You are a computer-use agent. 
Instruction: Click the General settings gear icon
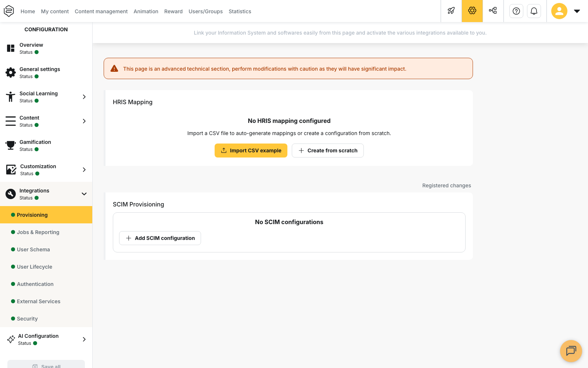coord(11,72)
